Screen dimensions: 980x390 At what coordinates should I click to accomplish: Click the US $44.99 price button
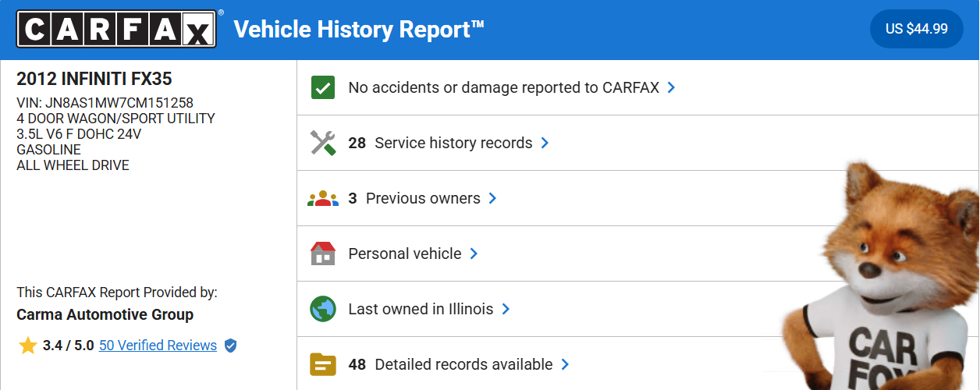pos(916,29)
